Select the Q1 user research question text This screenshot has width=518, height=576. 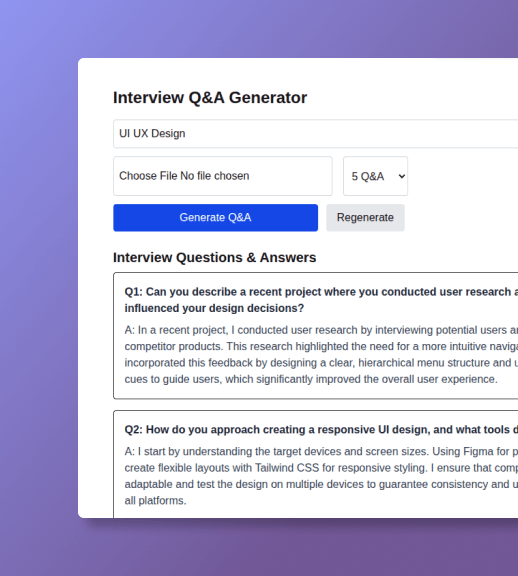(321, 300)
